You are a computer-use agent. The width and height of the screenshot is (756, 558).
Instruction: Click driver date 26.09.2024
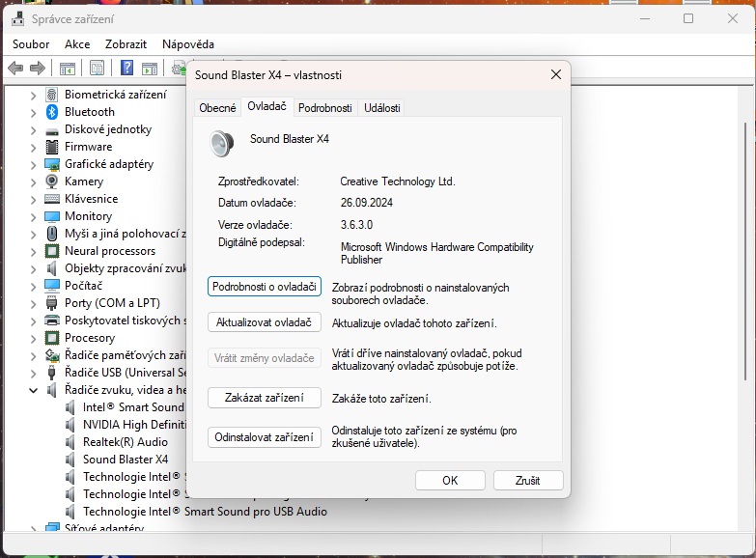(367, 203)
